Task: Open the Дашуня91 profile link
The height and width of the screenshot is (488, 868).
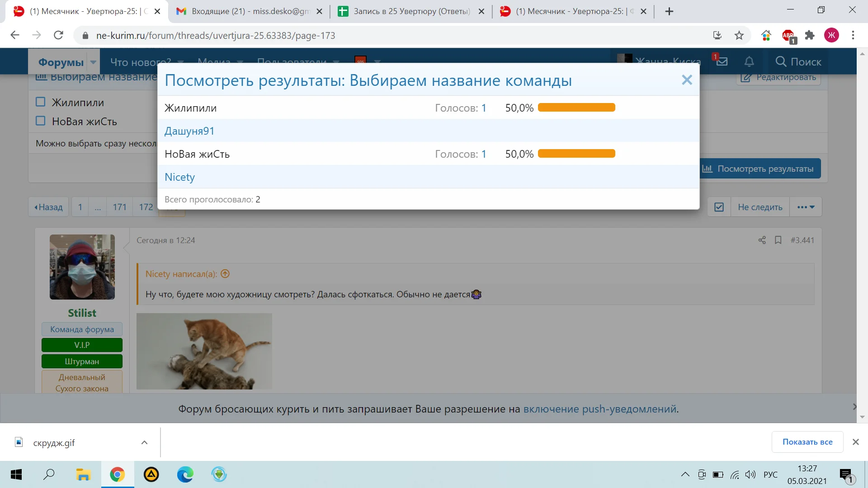Action: [189, 131]
